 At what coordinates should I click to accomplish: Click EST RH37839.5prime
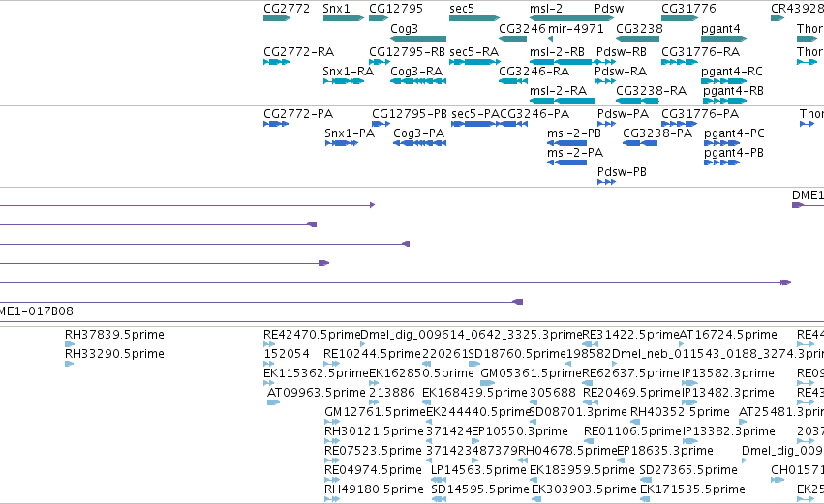click(x=70, y=344)
